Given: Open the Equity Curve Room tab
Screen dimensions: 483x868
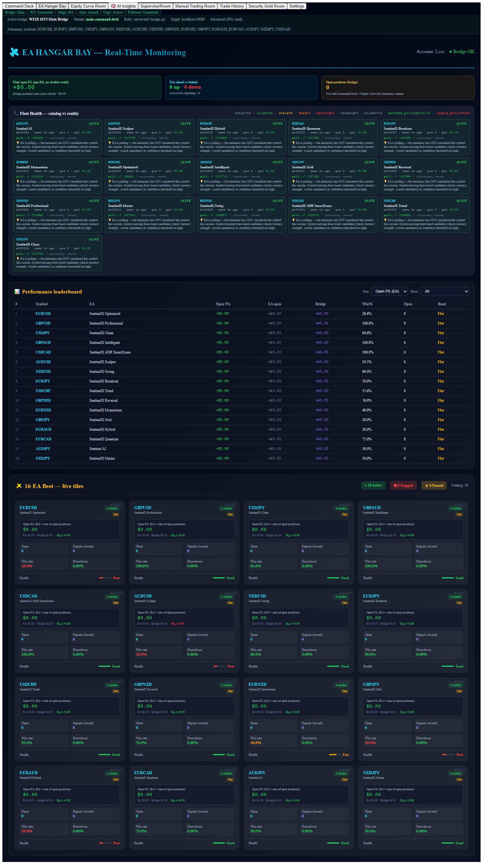Looking at the screenshot, I should pyautogui.click(x=88, y=6).
